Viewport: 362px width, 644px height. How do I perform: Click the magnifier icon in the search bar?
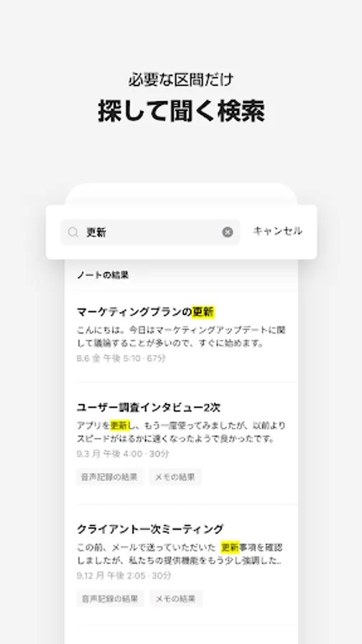[x=73, y=233]
